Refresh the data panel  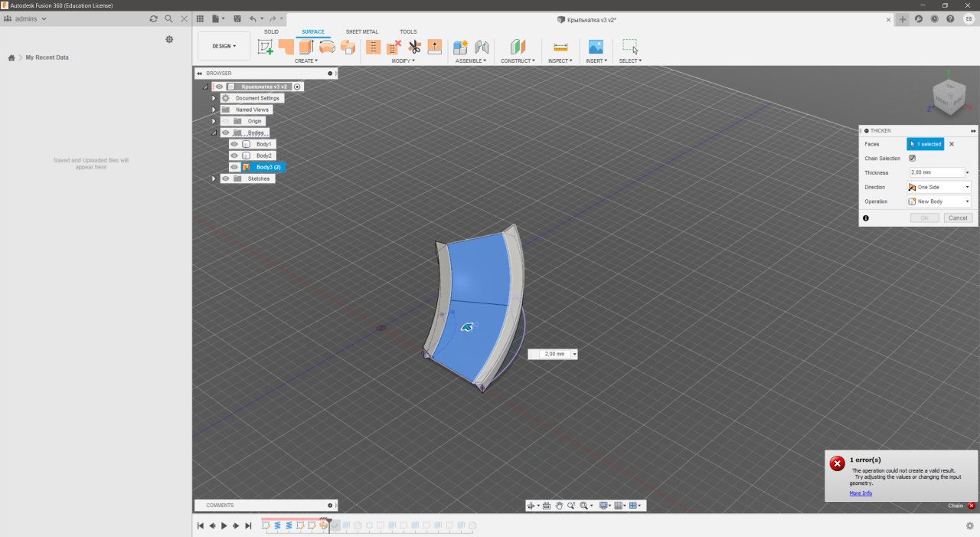pyautogui.click(x=153, y=18)
